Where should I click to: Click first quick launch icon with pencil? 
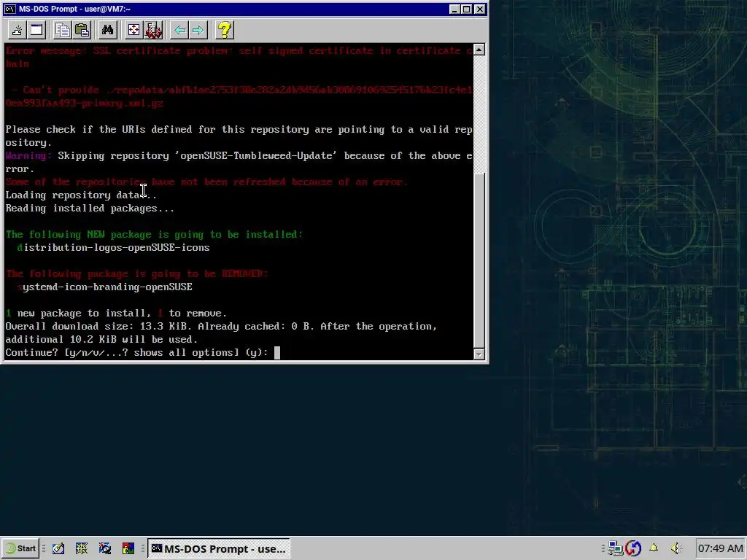click(x=58, y=548)
